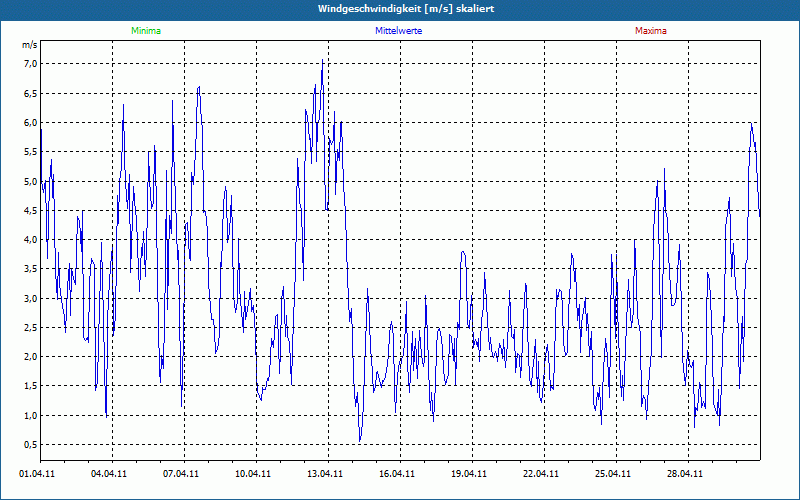Click the 2,5 y-axis value

[31, 328]
